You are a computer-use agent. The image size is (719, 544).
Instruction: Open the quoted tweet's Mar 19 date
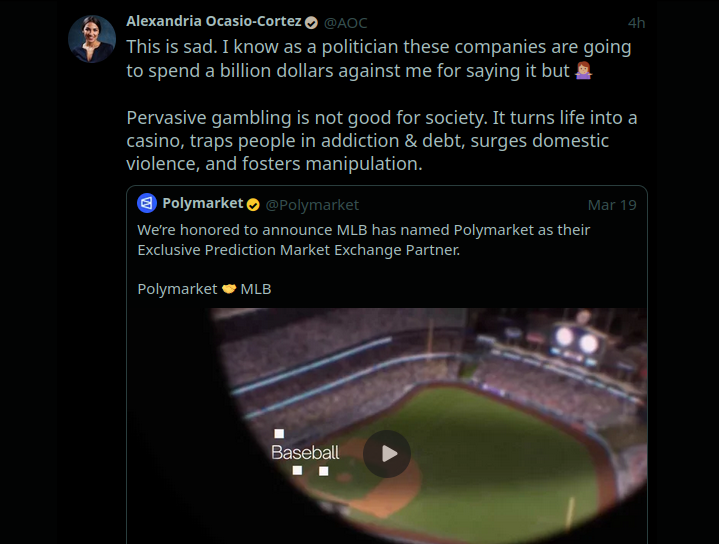611,205
